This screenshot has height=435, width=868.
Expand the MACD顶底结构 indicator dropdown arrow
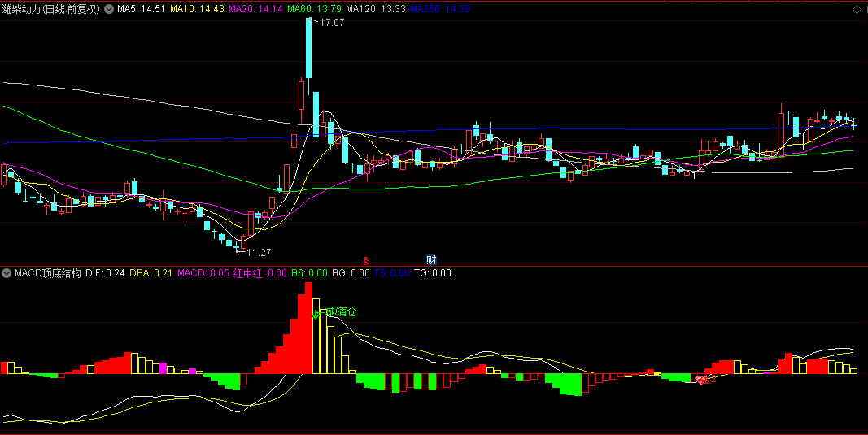pos(7,273)
